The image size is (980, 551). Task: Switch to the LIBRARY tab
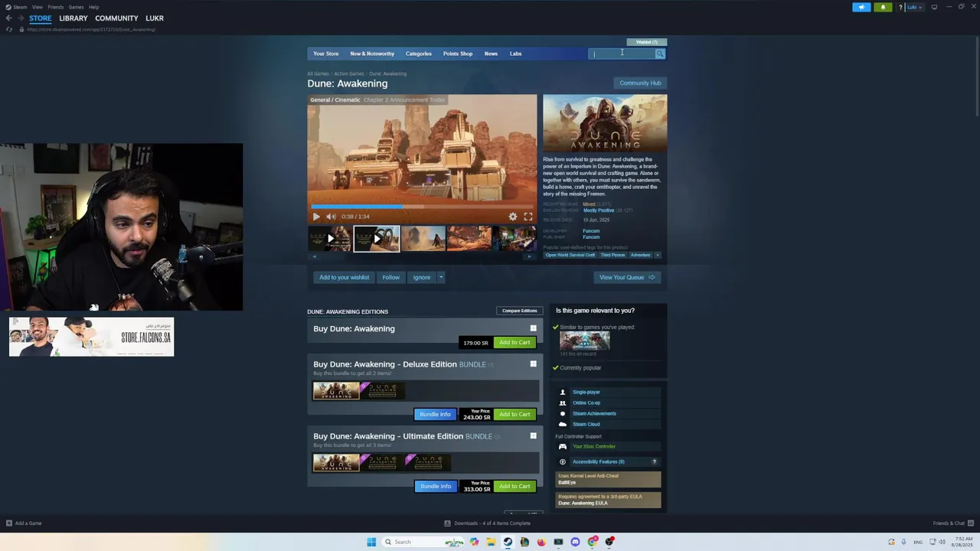(73, 18)
